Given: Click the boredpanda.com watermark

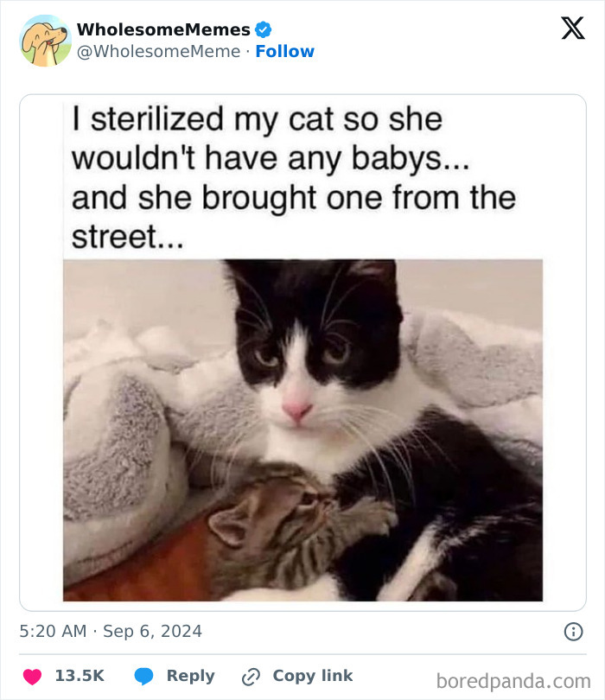Looking at the screenshot, I should tap(513, 680).
